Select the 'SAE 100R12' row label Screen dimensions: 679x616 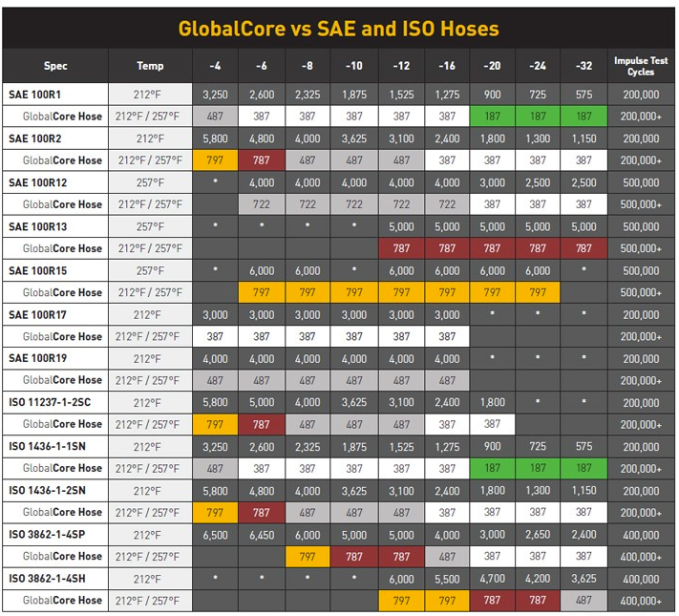(x=37, y=182)
